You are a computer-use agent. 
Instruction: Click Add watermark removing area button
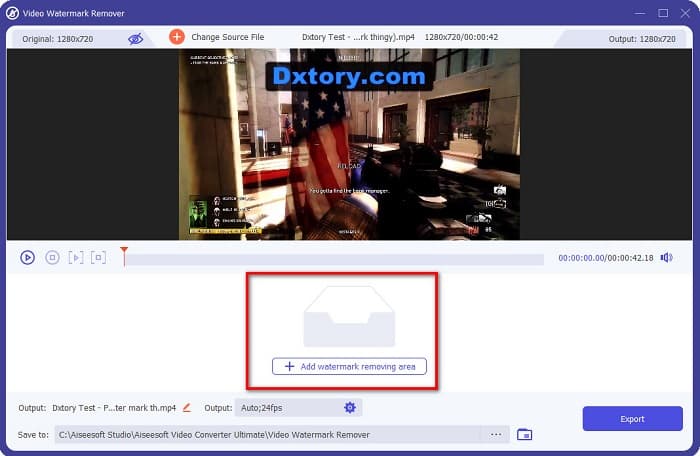pos(349,367)
